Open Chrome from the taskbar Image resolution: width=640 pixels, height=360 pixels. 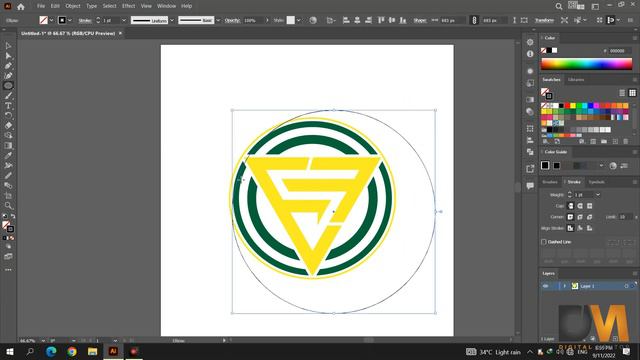(x=72, y=351)
